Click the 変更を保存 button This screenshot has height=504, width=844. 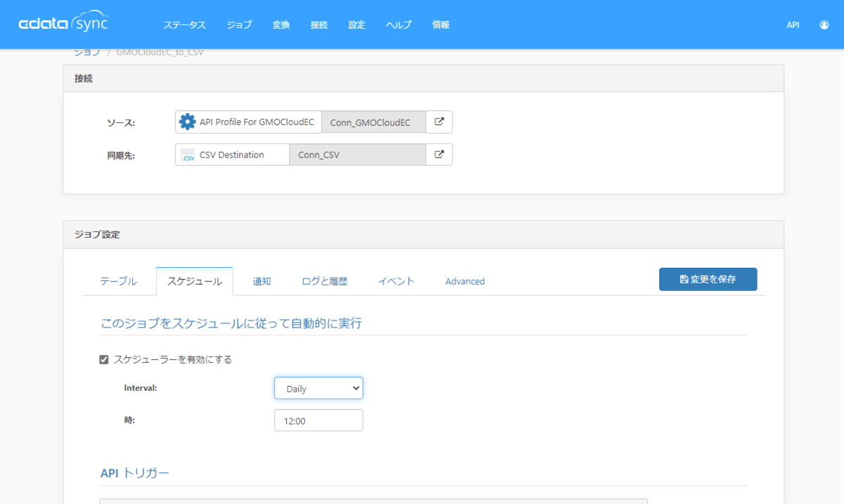708,279
